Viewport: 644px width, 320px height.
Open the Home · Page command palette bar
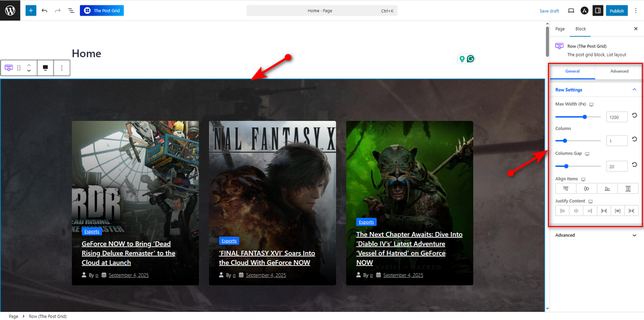click(322, 11)
